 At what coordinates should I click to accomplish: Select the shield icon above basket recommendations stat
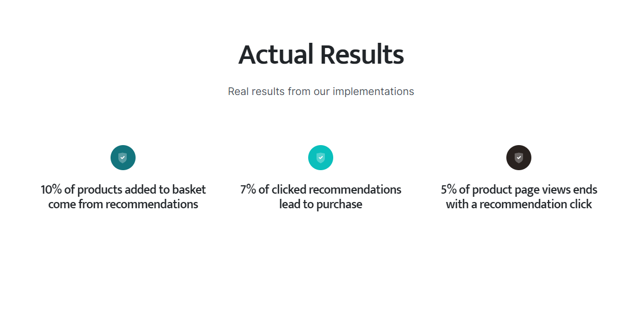coord(123,158)
